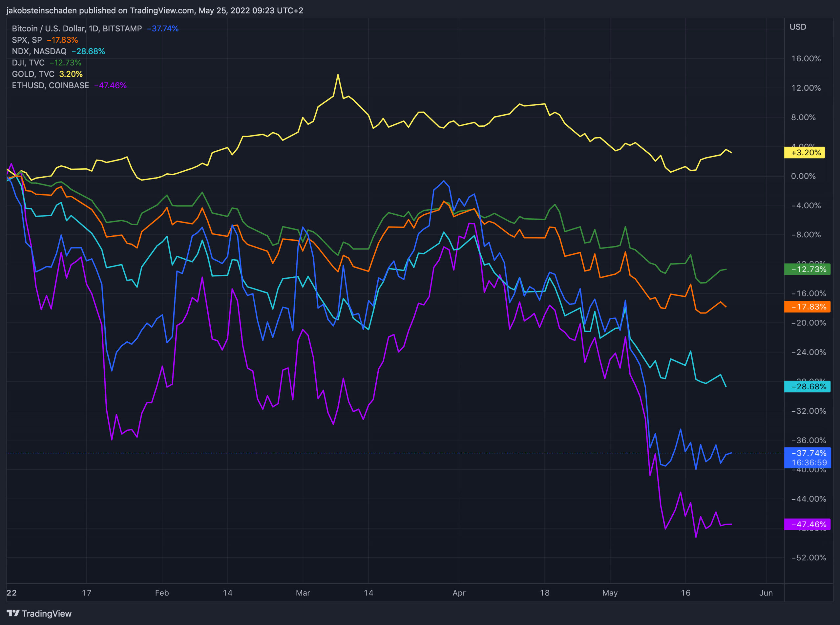Click the orange −17.83% price label
The height and width of the screenshot is (625, 840).
pos(807,307)
